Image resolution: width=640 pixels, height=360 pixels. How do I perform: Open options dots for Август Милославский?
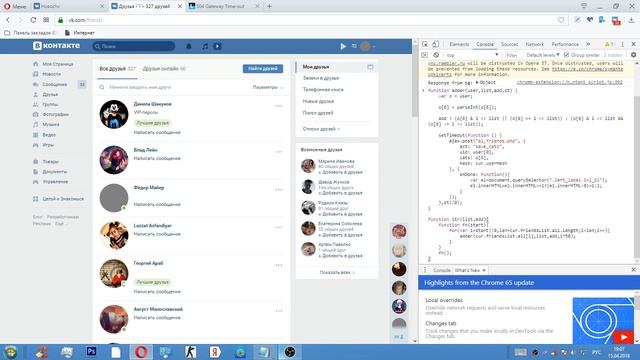click(279, 311)
